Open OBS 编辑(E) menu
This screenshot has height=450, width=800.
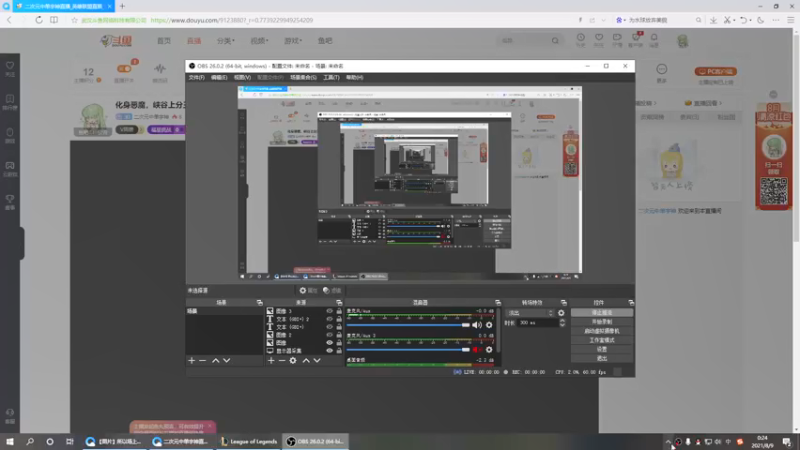(219, 78)
